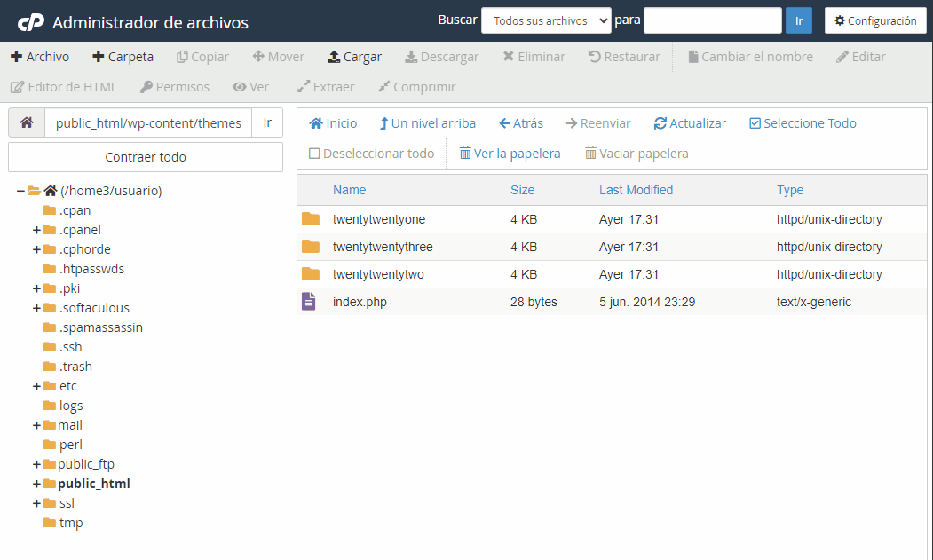Sort by the Name column header
Screen dimensions: 933x560
(349, 190)
